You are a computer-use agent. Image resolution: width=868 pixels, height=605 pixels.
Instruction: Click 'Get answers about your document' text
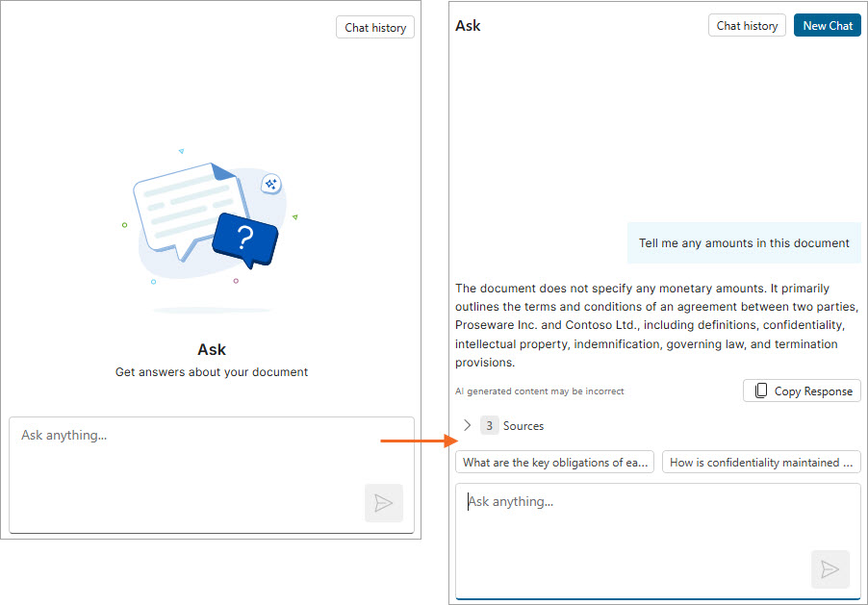click(x=212, y=372)
